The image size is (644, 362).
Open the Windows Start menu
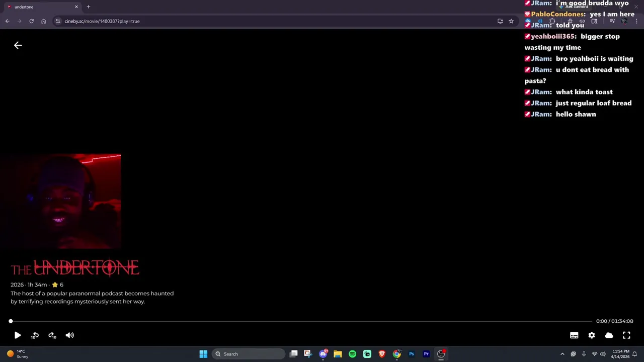pyautogui.click(x=203, y=354)
